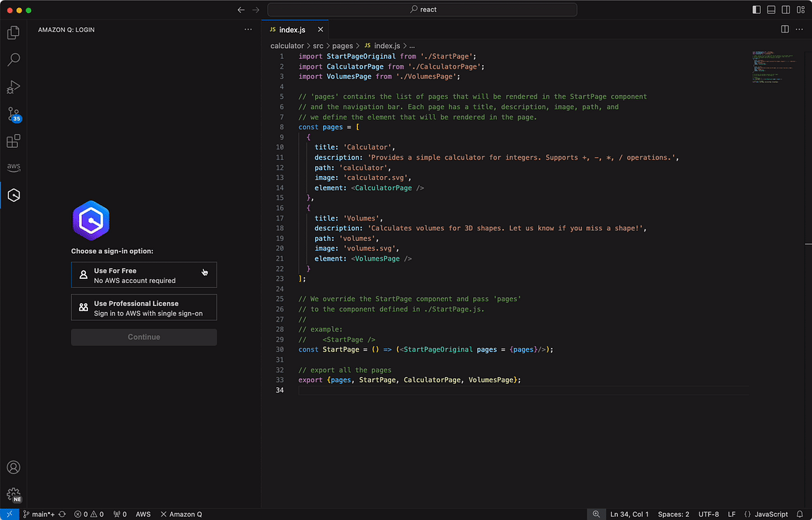Open editor More Actions ellipsis
The height and width of the screenshot is (520, 812).
click(x=800, y=29)
